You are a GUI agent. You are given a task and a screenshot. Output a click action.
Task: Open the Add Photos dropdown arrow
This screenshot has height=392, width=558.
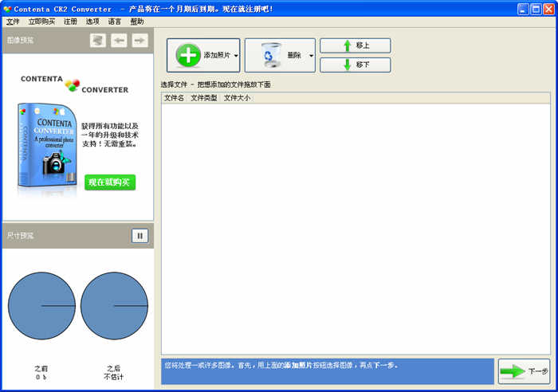tap(236, 56)
